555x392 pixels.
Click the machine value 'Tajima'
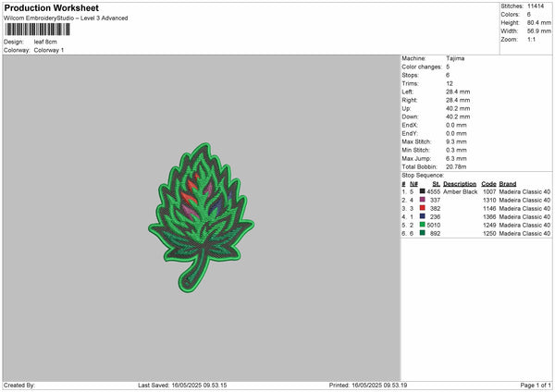point(455,58)
